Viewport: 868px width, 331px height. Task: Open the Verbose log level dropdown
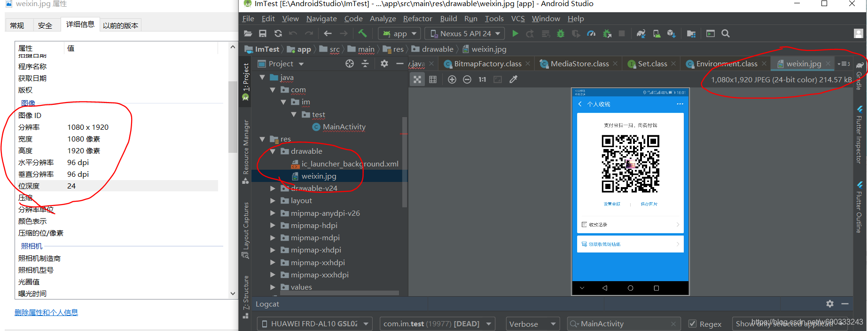click(532, 324)
